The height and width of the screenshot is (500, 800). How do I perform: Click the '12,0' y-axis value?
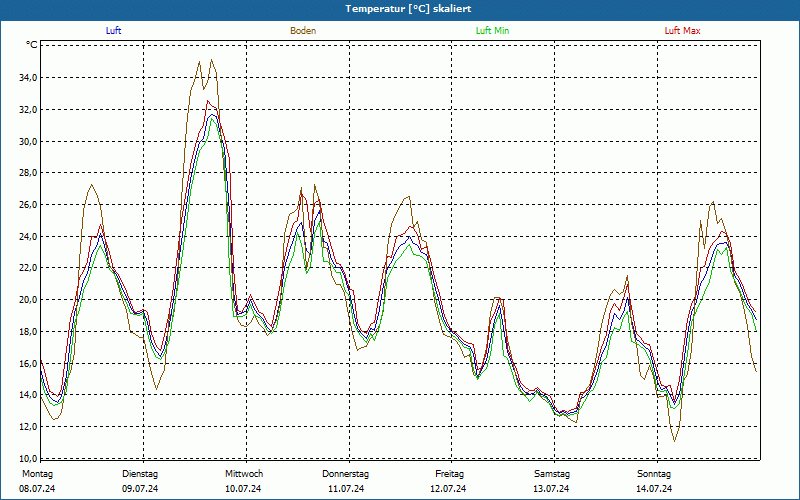(29, 427)
